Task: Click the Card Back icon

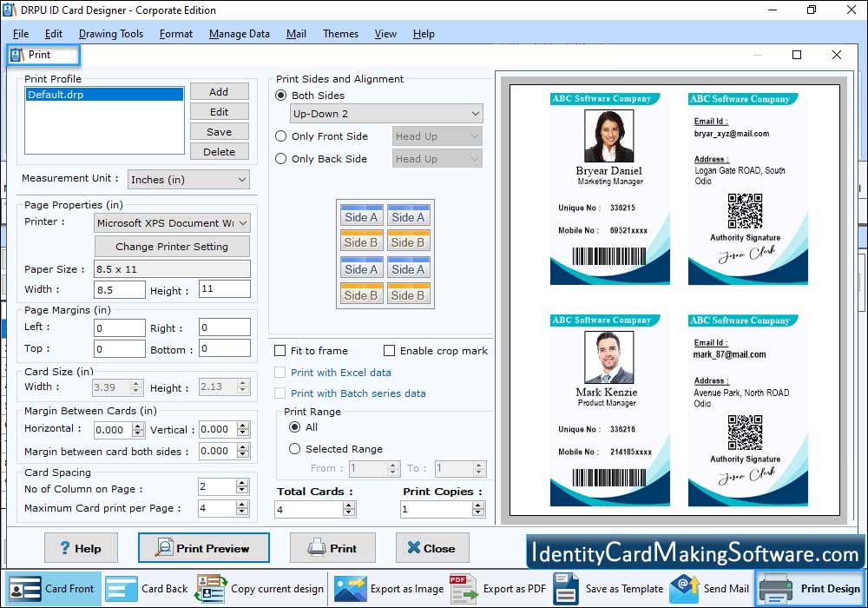Action: coord(122,589)
